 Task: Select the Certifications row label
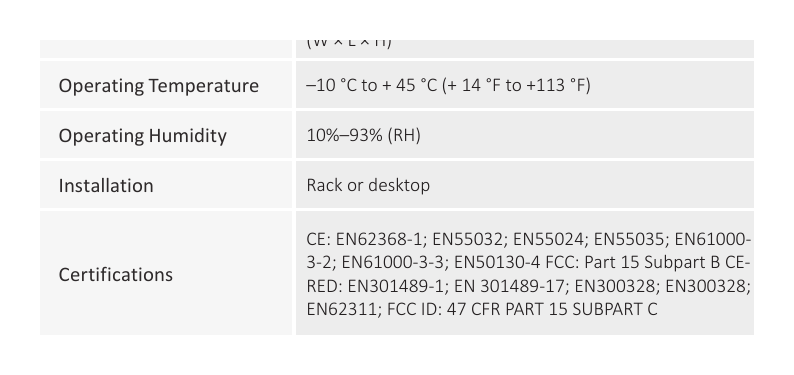[116, 274]
